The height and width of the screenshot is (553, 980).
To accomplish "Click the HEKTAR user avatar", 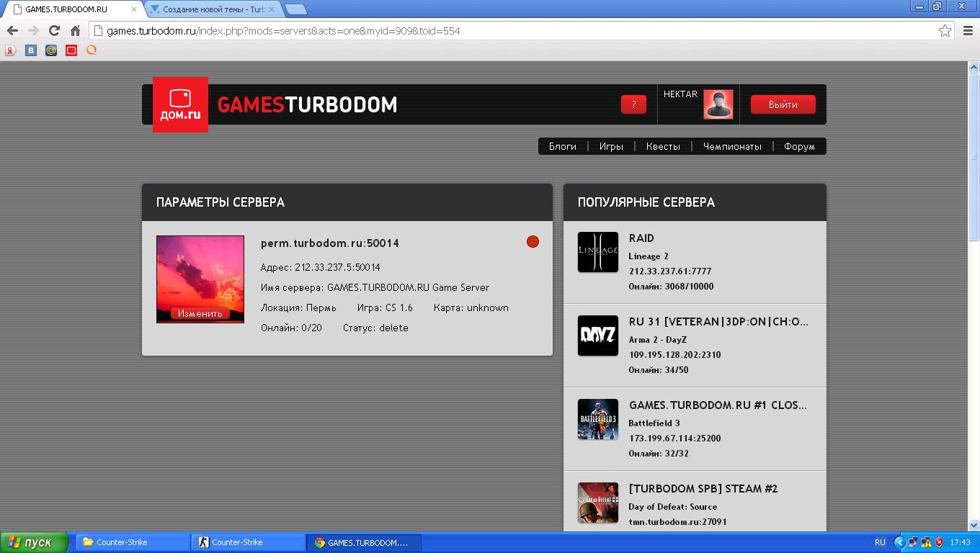I will [x=718, y=104].
